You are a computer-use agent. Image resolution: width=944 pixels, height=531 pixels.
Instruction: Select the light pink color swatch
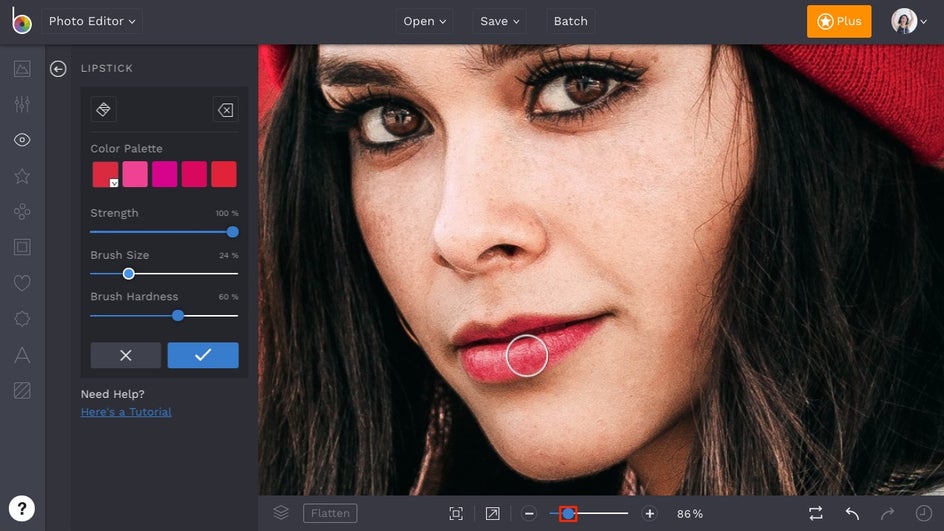[135, 174]
